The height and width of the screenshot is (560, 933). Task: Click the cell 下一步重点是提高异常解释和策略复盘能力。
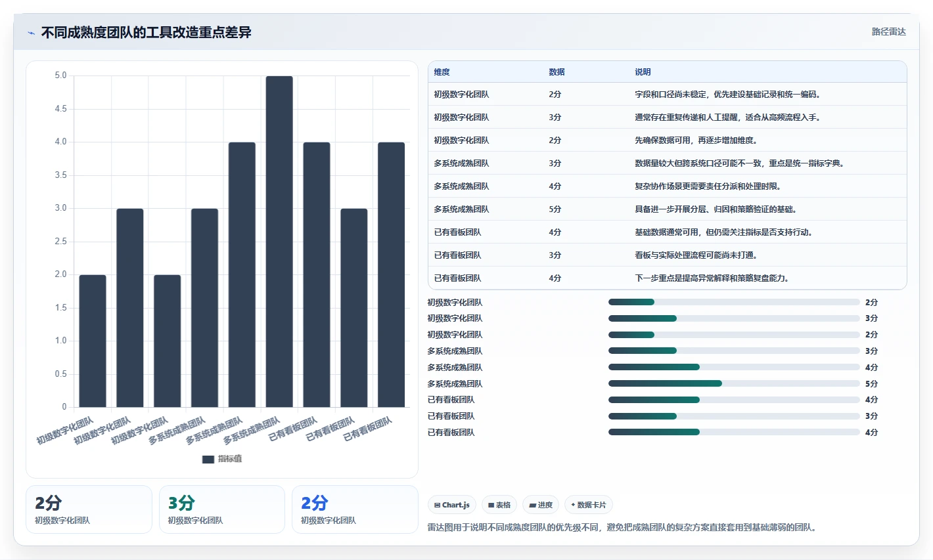click(x=712, y=278)
